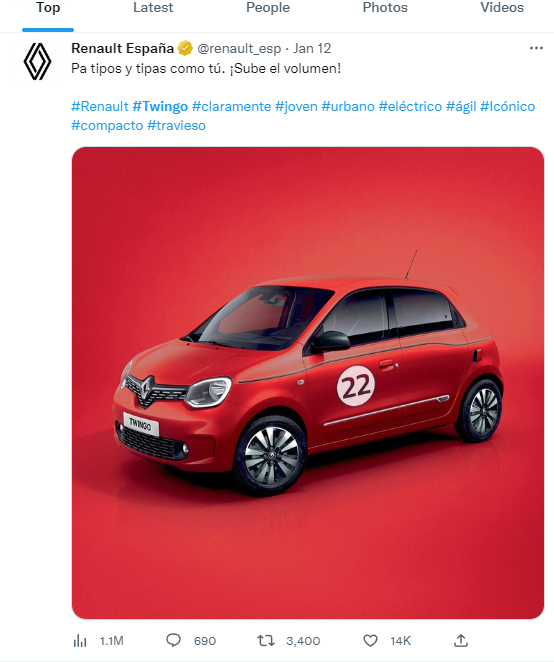View tweet analytics bar chart icon
Image resolution: width=554 pixels, height=662 pixels.
(80, 641)
